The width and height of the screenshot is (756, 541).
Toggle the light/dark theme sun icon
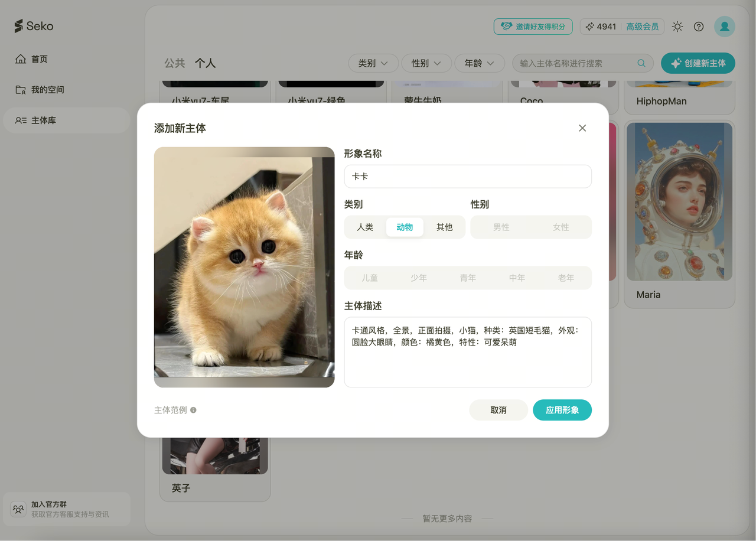pos(677,27)
